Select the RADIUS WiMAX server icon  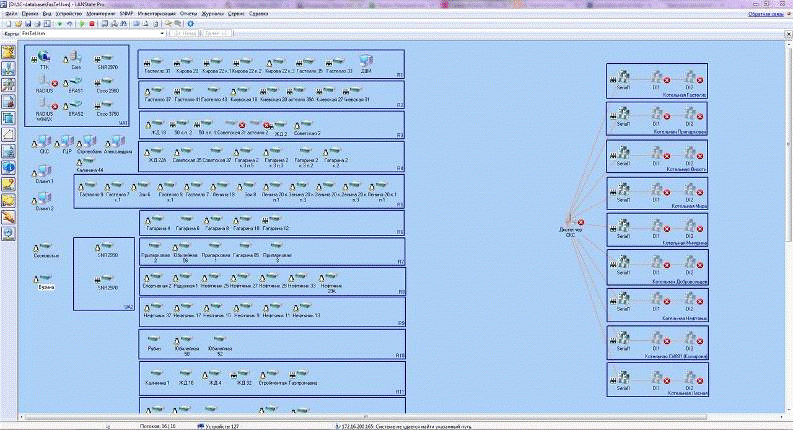pos(43,104)
